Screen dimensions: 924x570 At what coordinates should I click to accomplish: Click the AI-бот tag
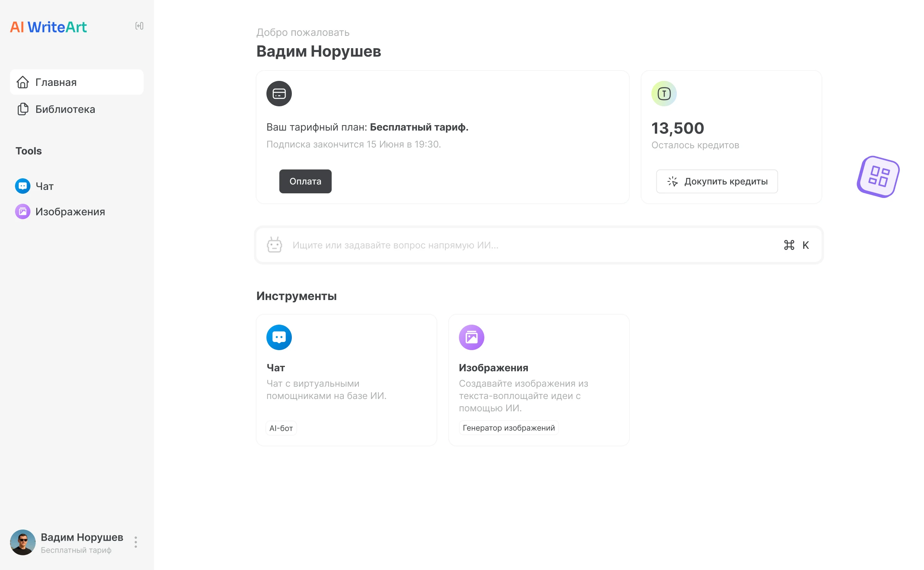click(281, 428)
